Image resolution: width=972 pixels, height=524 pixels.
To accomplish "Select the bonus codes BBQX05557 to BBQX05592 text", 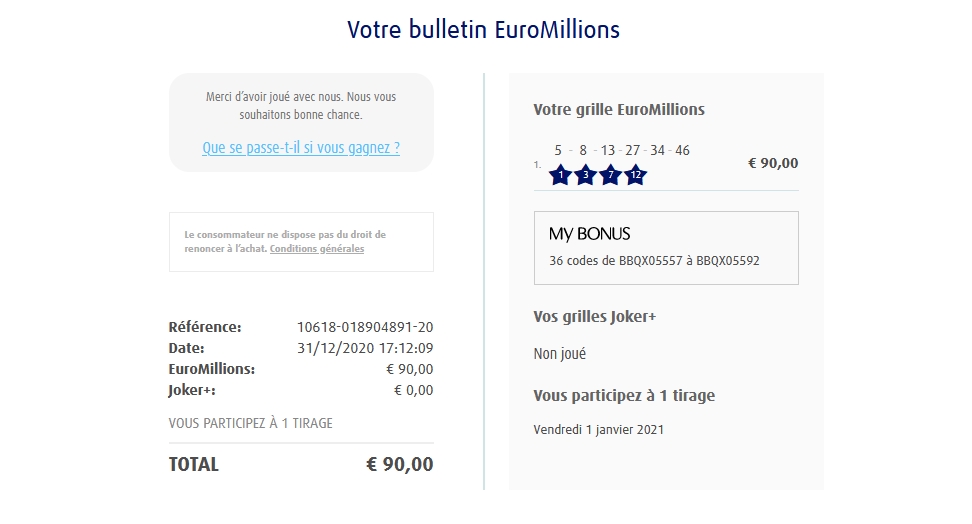I will [x=654, y=261].
